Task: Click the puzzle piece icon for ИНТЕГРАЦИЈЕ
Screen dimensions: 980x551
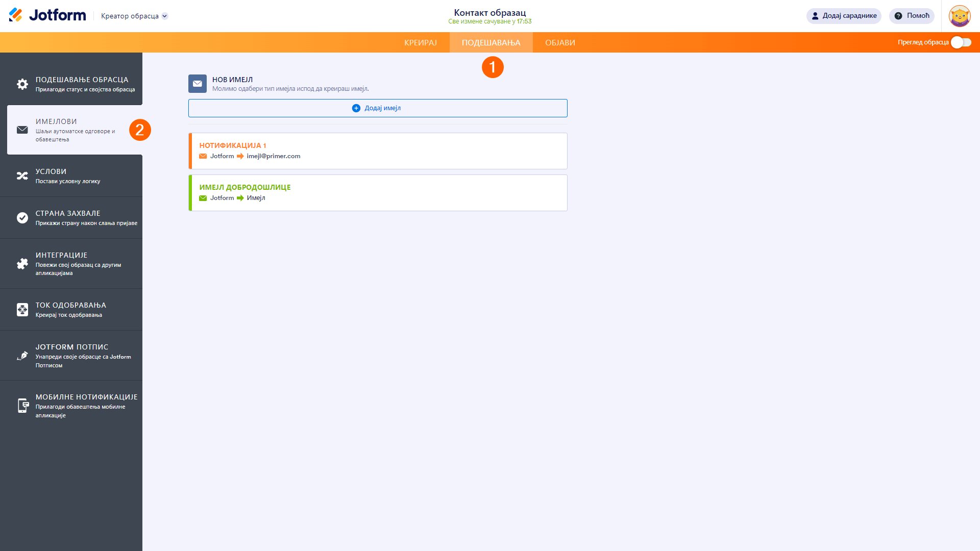Action: click(x=22, y=264)
